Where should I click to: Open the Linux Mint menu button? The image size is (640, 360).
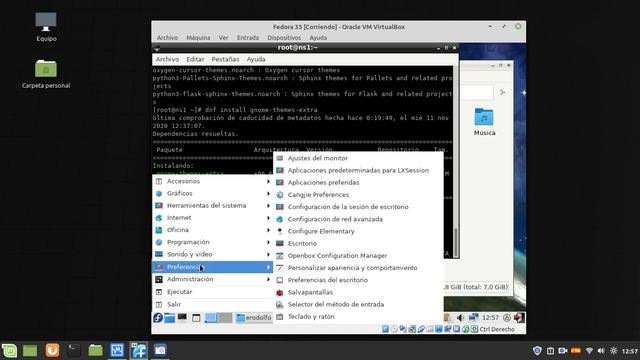[x=9, y=350]
